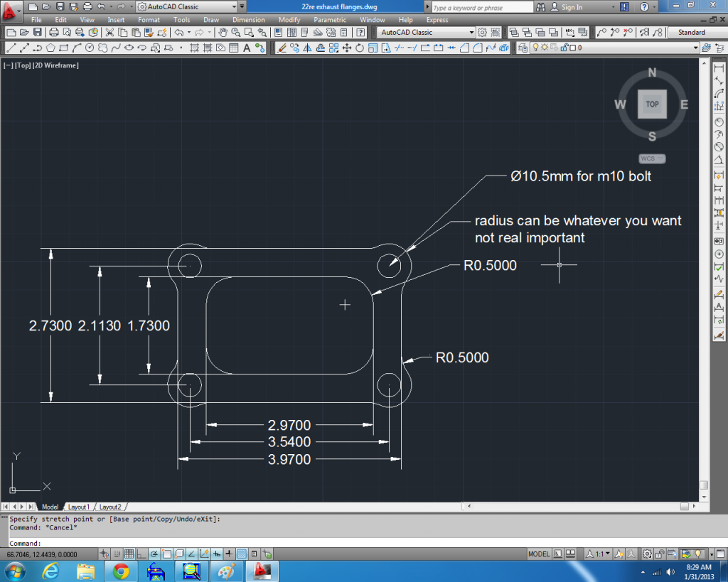
Task: Toggle Ortho Mode in status bar
Action: 141,554
